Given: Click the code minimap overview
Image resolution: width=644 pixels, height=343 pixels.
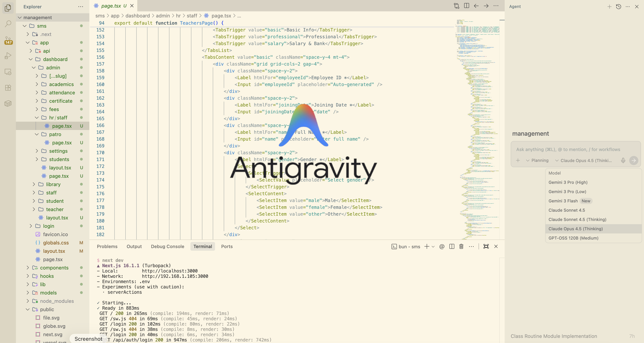Looking at the screenshot, I should [x=477, y=129].
